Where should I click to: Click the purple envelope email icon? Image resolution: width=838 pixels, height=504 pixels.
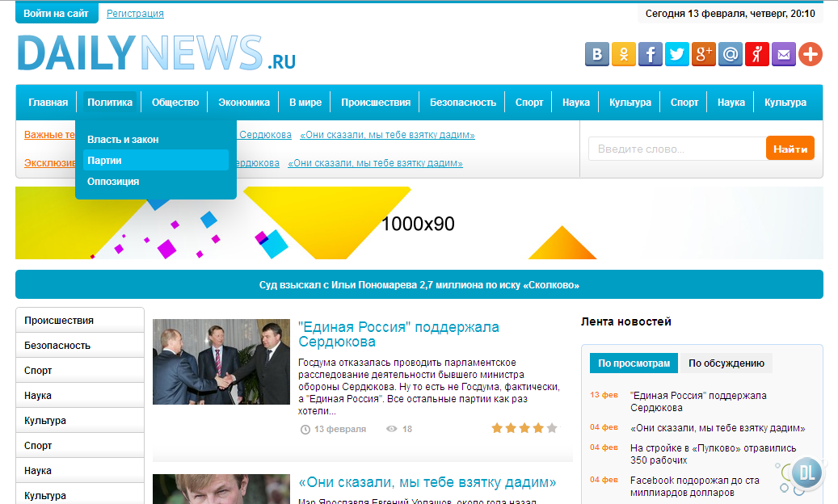tap(784, 54)
